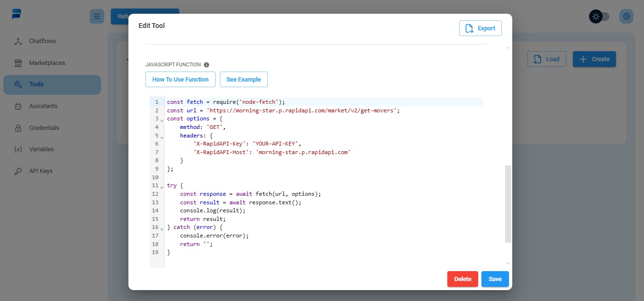The image size is (644, 301).
Task: Collapse the code fold at line 3
Action: (162, 120)
